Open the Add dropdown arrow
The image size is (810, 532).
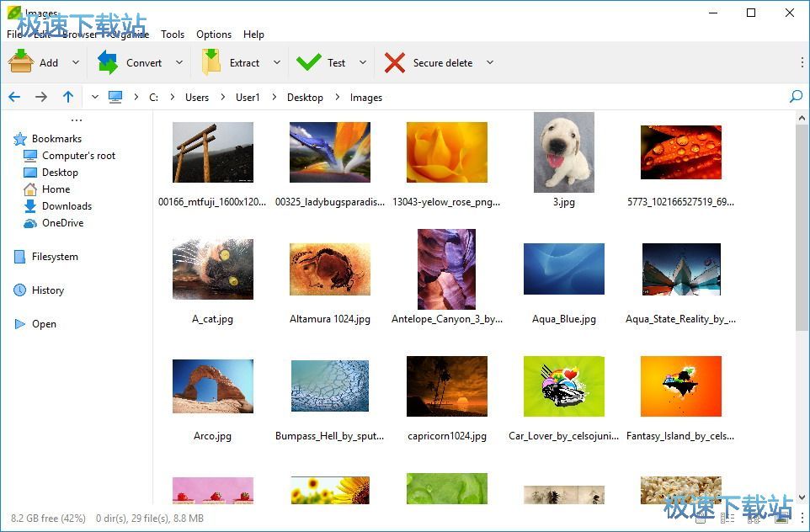pos(76,62)
